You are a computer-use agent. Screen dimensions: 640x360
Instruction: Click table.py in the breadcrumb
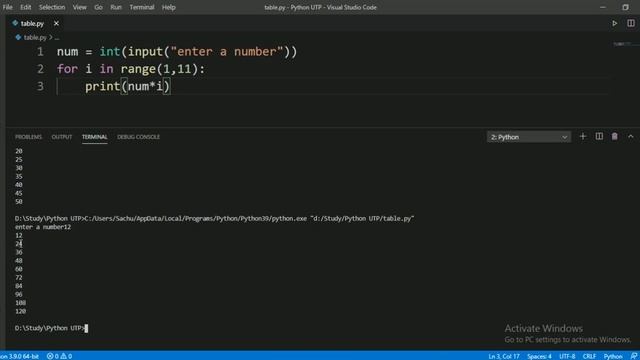(x=35, y=38)
